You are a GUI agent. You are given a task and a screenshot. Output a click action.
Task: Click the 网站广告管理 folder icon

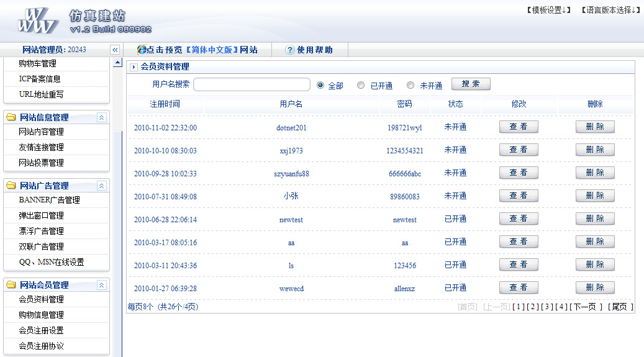click(x=11, y=186)
